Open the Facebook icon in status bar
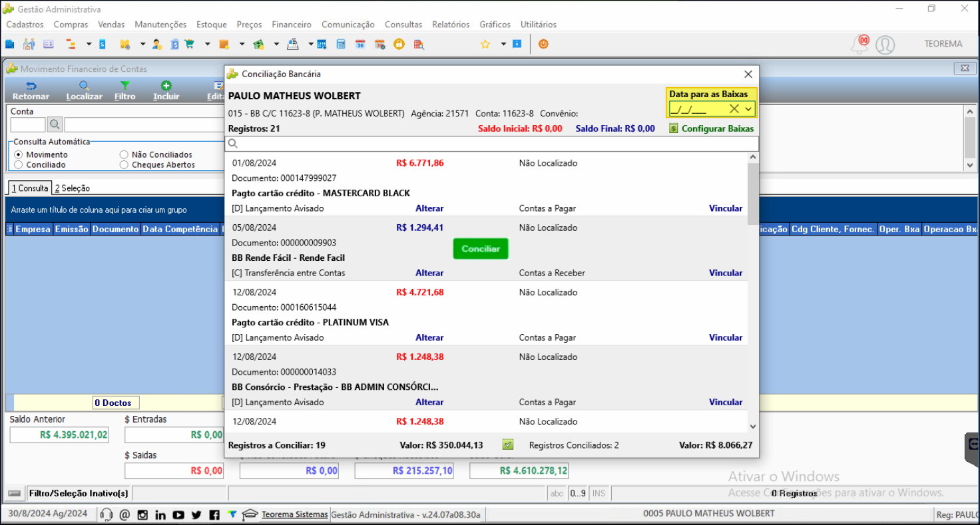Image resolution: width=980 pixels, height=525 pixels. pyautogui.click(x=214, y=514)
